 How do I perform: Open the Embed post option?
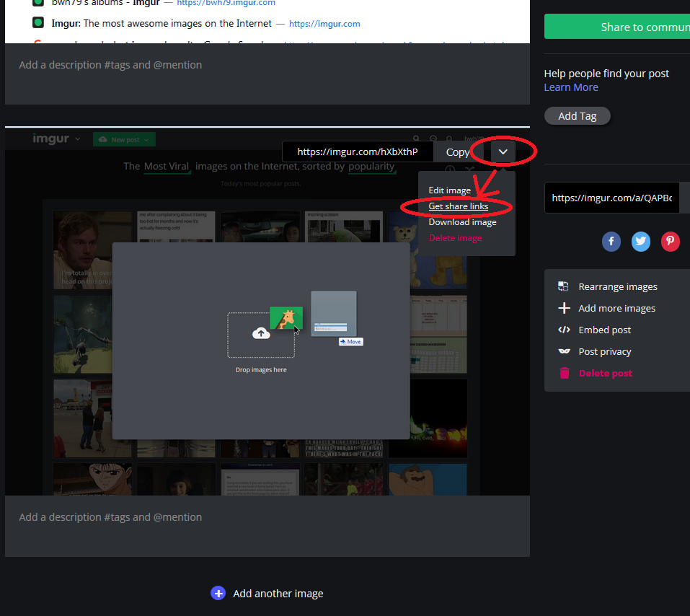[605, 330]
